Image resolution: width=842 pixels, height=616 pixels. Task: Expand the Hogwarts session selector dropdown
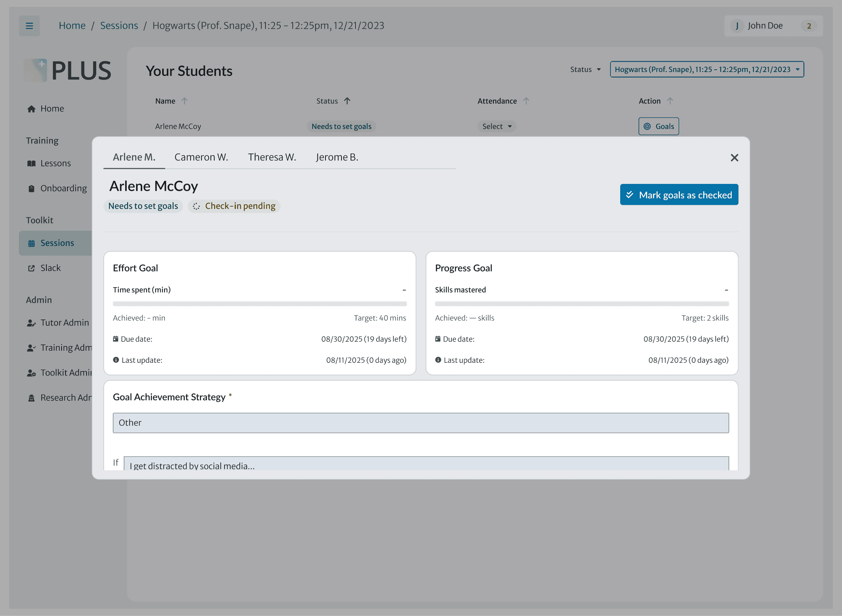pyautogui.click(x=706, y=69)
